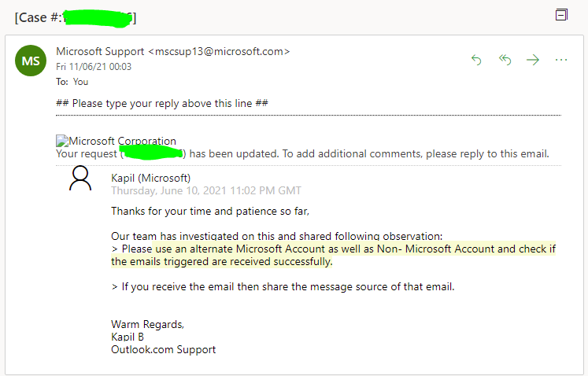Click the Outlook.com Support signature

click(x=163, y=349)
